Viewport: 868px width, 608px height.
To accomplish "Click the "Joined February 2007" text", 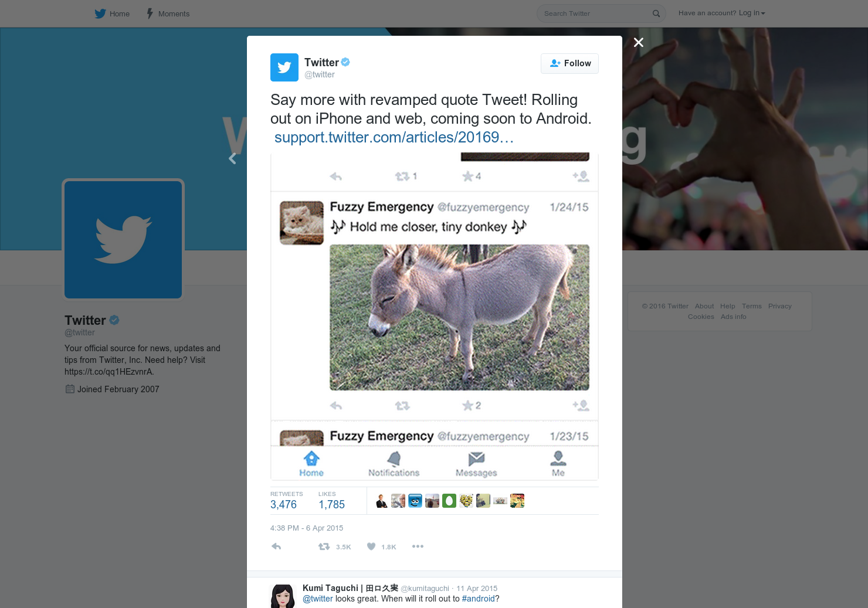I will (x=118, y=389).
